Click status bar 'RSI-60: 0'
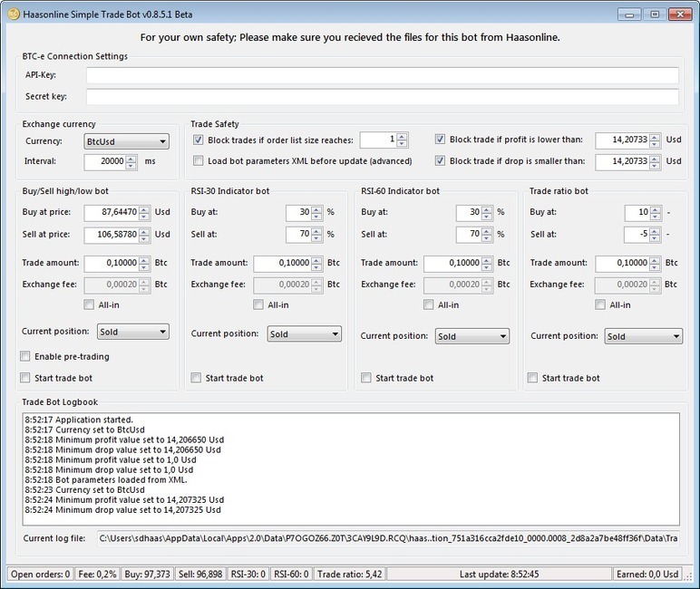 pyautogui.click(x=291, y=575)
